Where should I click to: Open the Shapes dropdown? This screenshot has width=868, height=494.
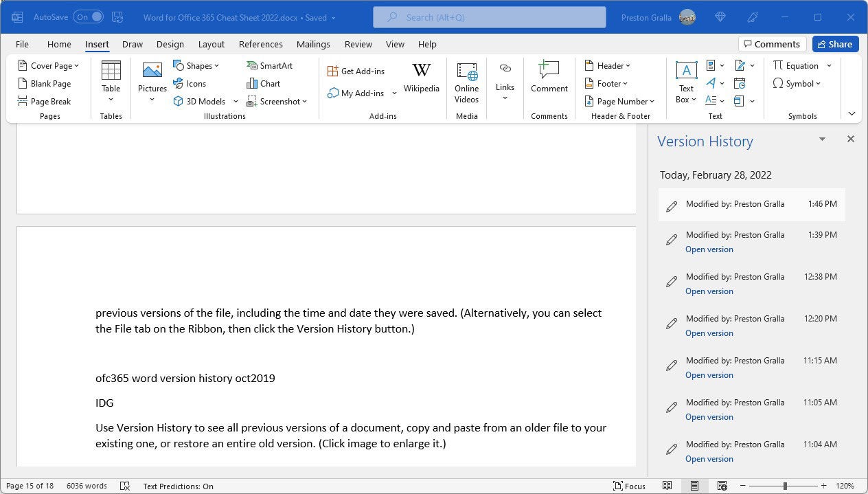click(x=196, y=66)
